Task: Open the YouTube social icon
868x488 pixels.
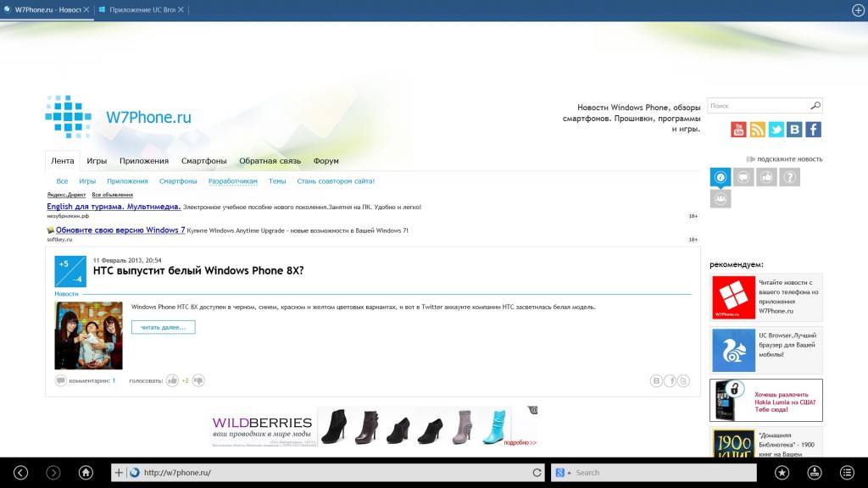Action: click(738, 130)
